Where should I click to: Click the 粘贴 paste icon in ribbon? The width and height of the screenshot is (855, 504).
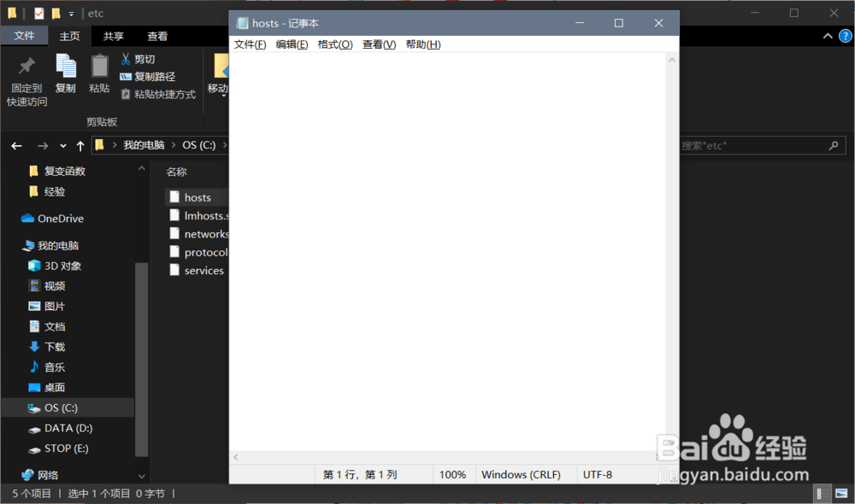[99, 73]
